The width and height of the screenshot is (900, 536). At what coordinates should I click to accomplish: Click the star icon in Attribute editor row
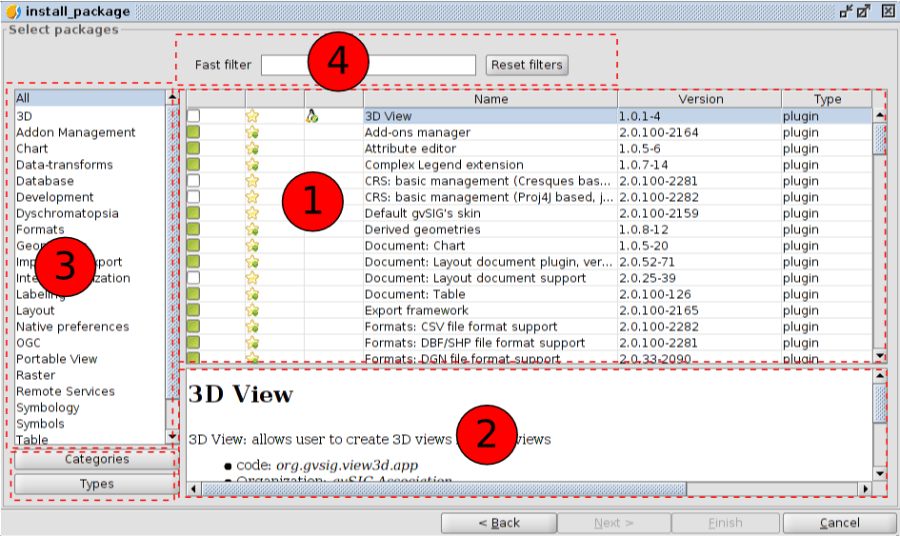pos(252,148)
